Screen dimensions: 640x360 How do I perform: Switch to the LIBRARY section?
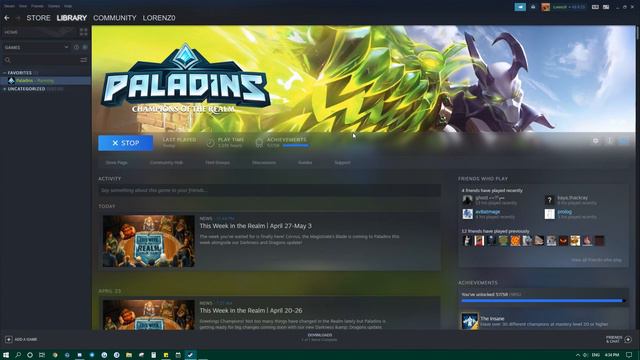click(x=72, y=18)
